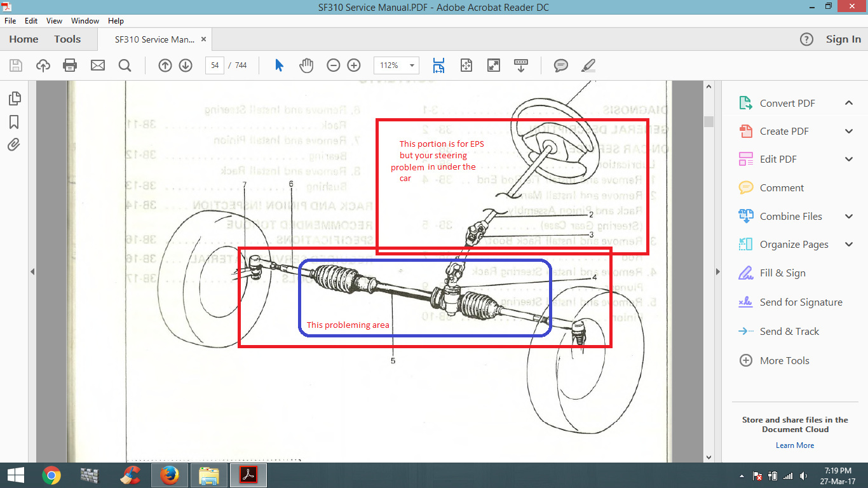Expand the Create PDF chevron
868x488 pixels.
pos(849,131)
